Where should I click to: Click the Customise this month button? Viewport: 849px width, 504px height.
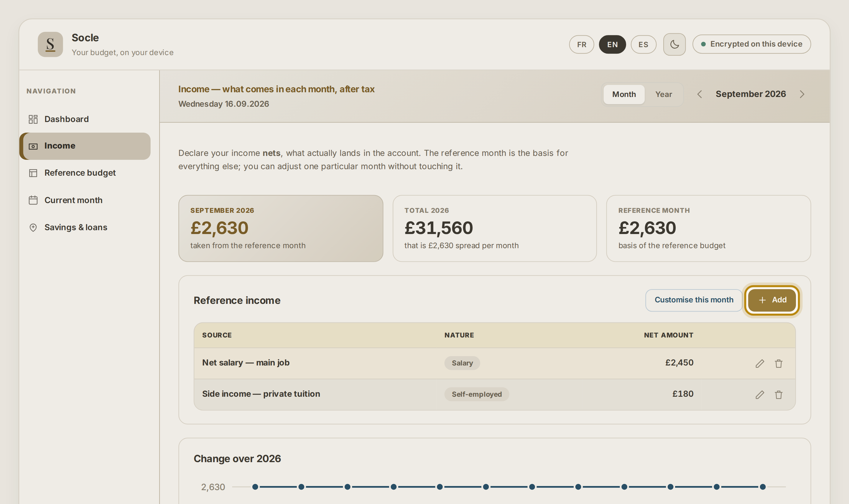click(x=694, y=300)
